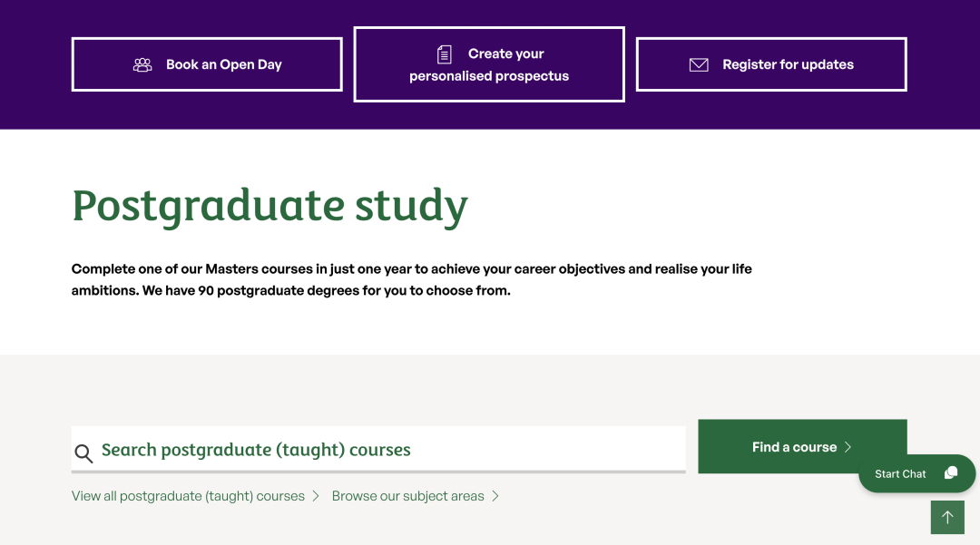Click the chevron after Browse our subject areas

[495, 496]
